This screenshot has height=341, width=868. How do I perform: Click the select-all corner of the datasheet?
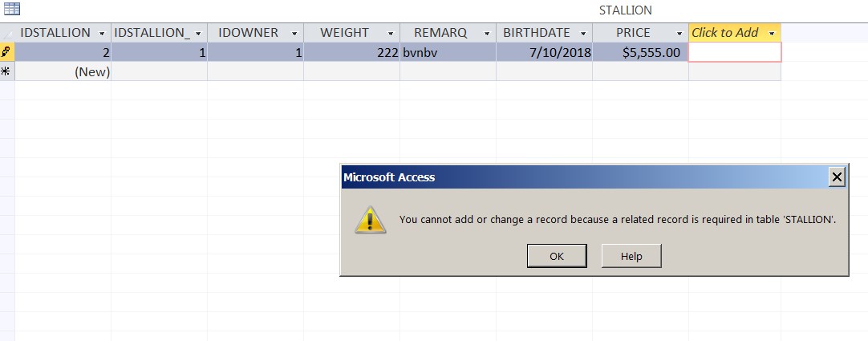click(7, 33)
